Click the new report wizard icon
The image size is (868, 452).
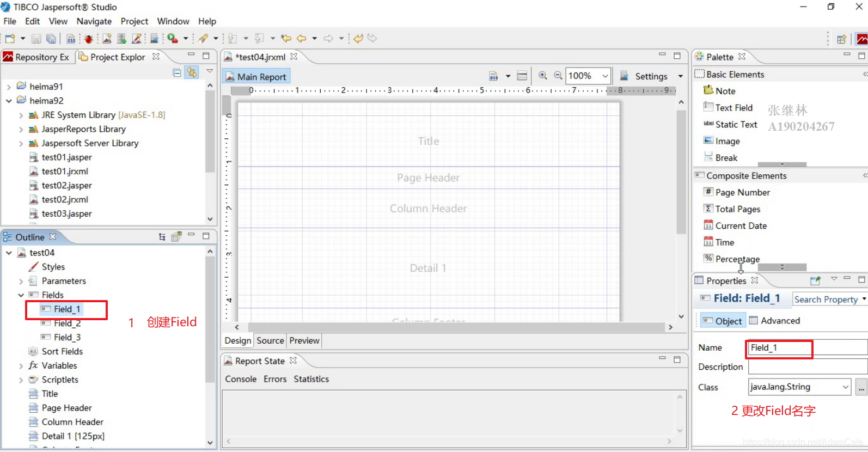coord(107,39)
